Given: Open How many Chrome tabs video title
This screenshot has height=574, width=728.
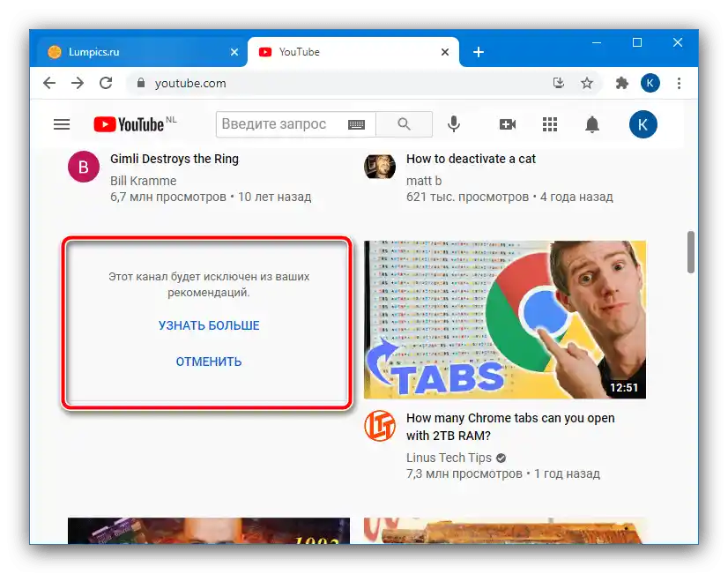Looking at the screenshot, I should coord(510,427).
